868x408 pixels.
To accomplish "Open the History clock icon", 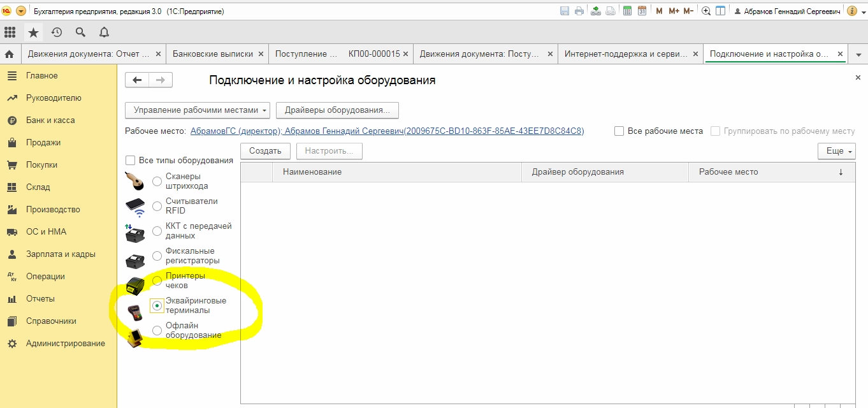I will pyautogui.click(x=57, y=32).
